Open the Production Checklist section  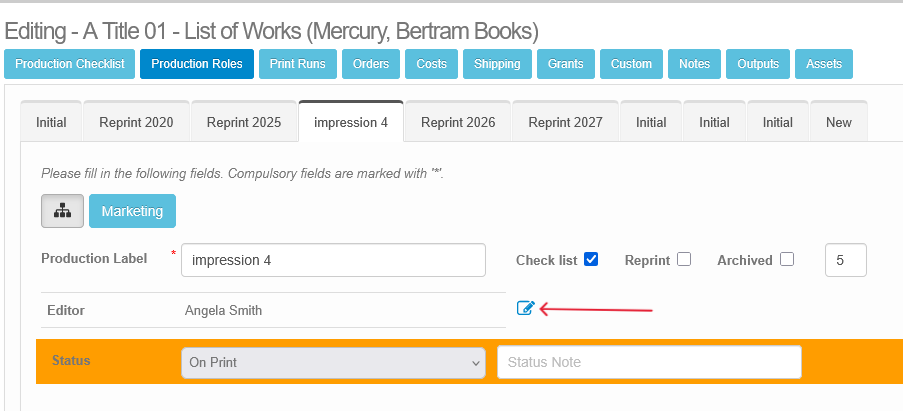pyautogui.click(x=70, y=64)
